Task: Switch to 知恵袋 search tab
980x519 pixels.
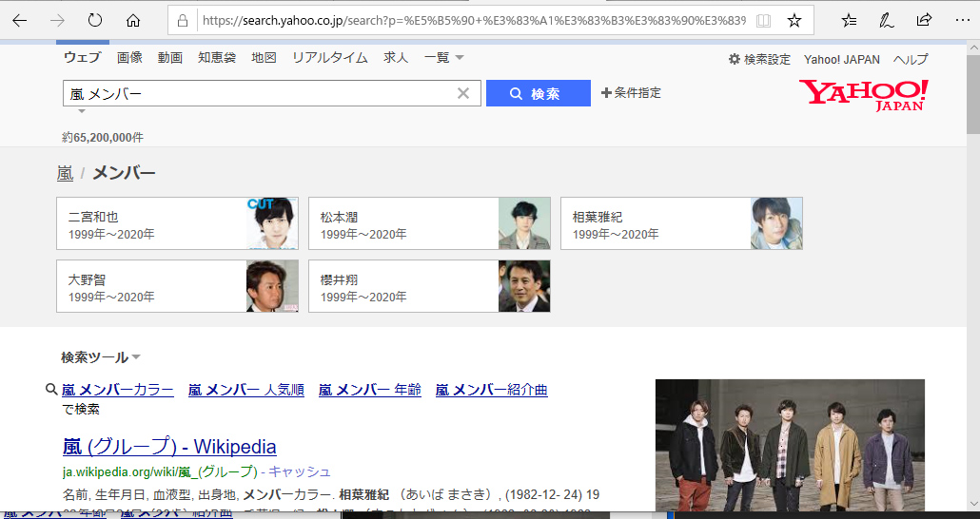Action: pyautogui.click(x=217, y=57)
